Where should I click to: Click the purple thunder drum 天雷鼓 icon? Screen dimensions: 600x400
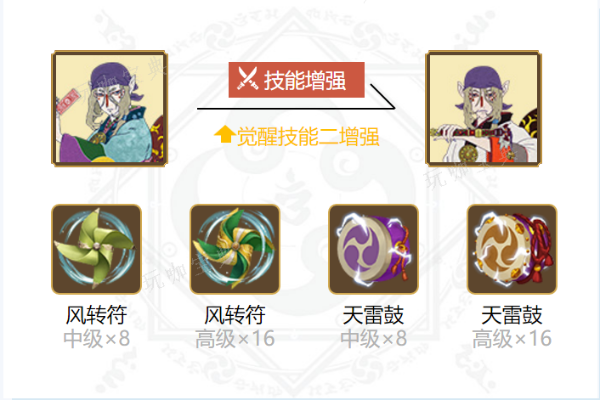click(373, 249)
